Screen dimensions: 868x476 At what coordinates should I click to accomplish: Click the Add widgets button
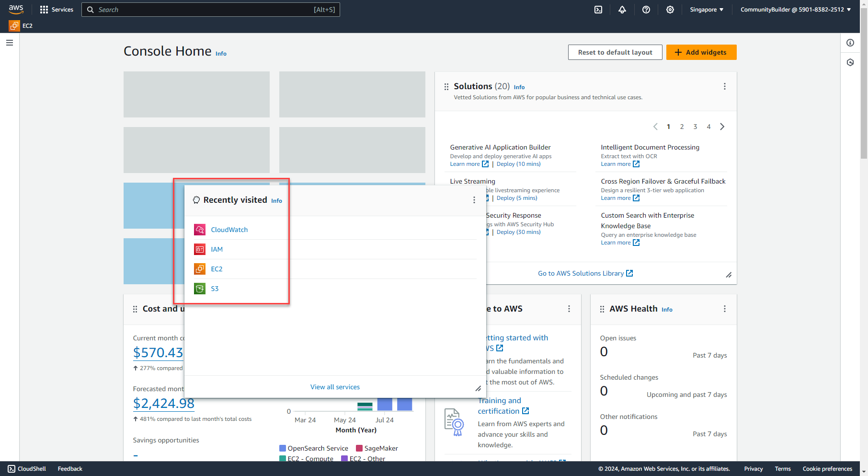pyautogui.click(x=701, y=52)
